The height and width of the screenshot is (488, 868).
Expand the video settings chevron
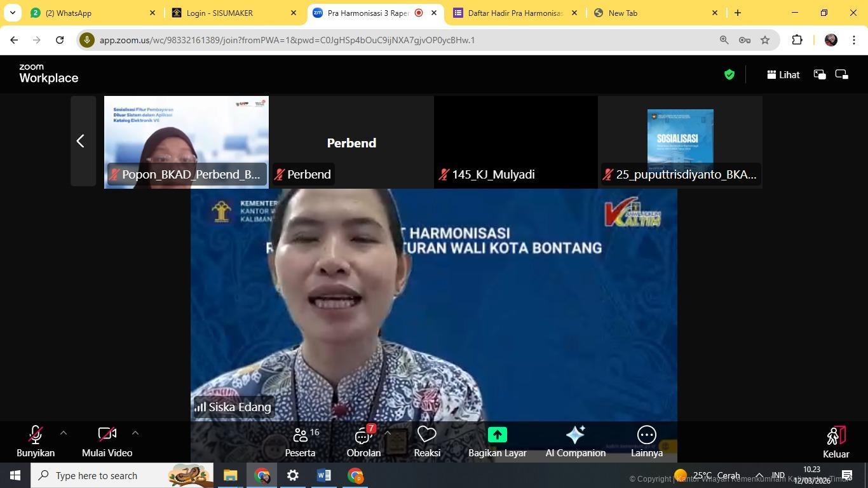135,432
